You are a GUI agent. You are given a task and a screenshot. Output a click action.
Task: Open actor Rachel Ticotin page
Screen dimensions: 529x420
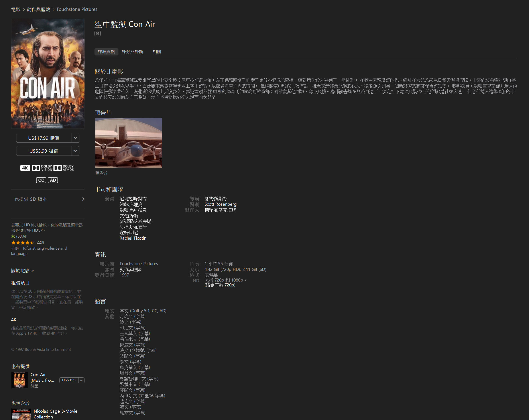click(x=133, y=238)
